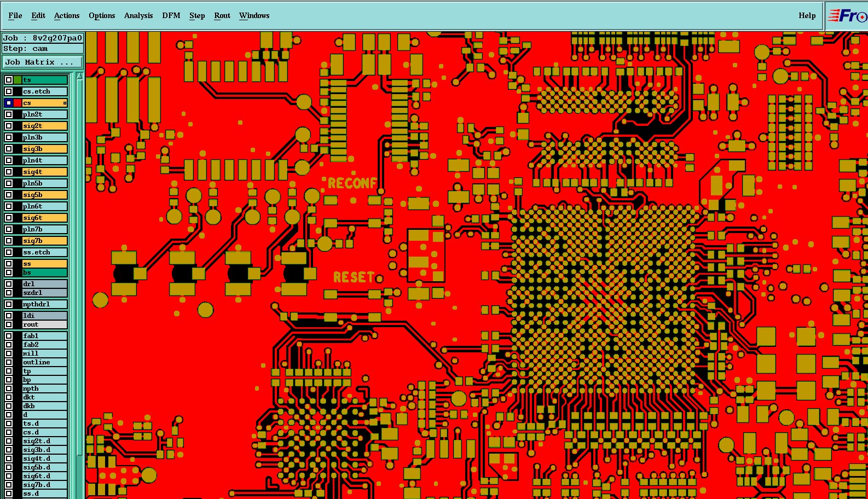Toggle the cs.etch layer checkbox
The width and height of the screenshot is (868, 499).
click(9, 91)
